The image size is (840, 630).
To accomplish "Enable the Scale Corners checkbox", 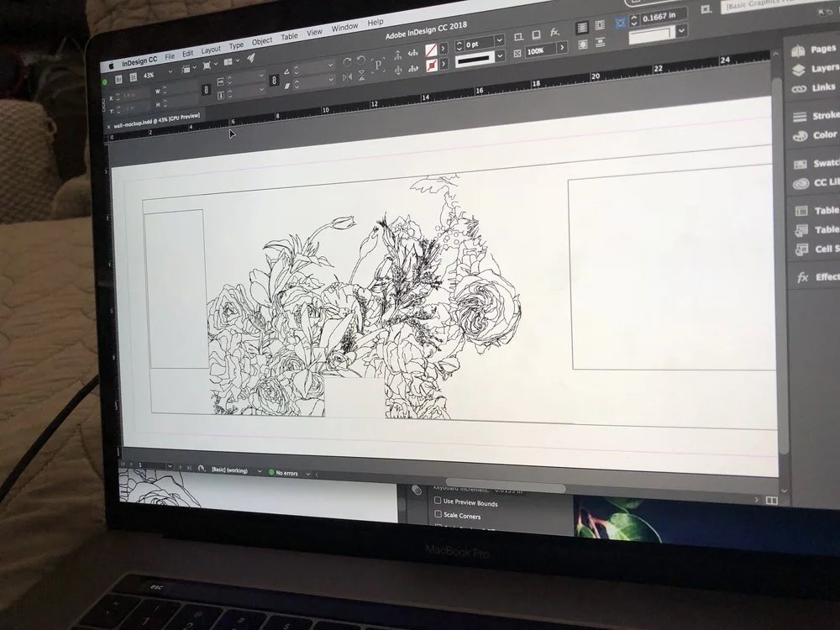I will (438, 514).
